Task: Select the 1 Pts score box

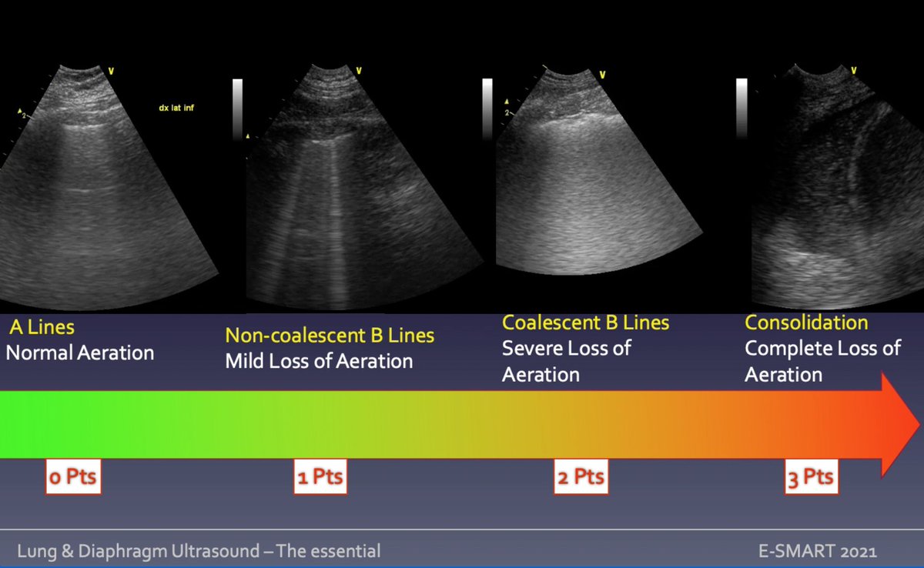Action: point(320,476)
